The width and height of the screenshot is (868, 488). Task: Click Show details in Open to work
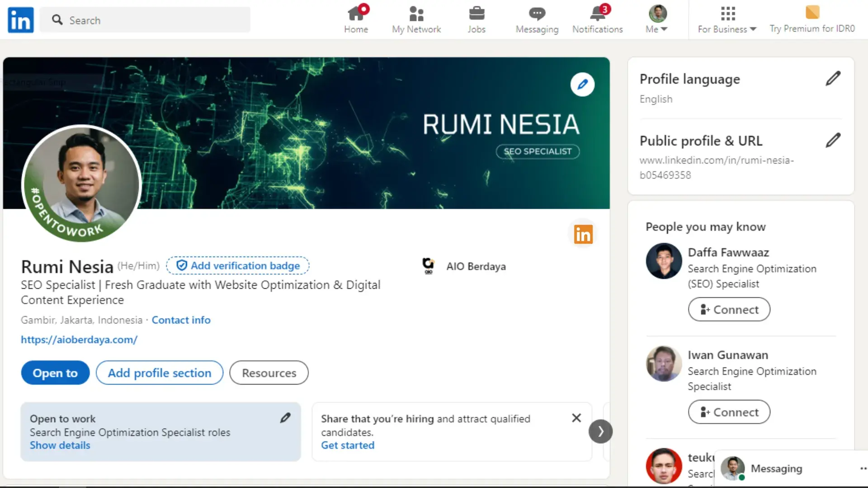coord(60,446)
